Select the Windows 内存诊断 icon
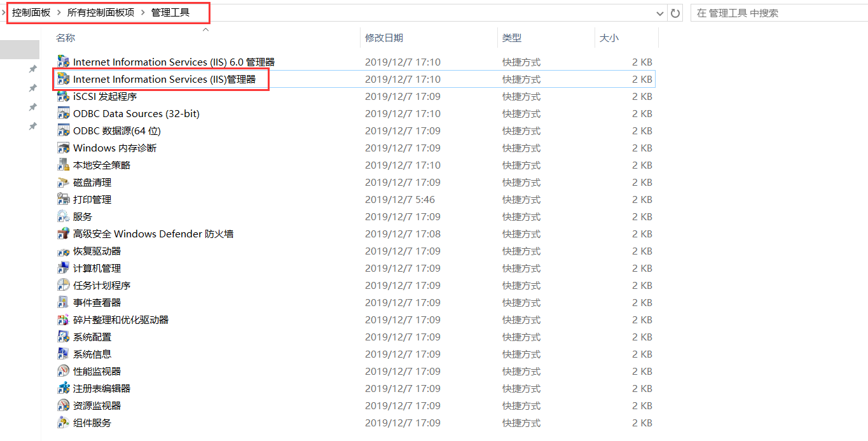 [x=63, y=148]
